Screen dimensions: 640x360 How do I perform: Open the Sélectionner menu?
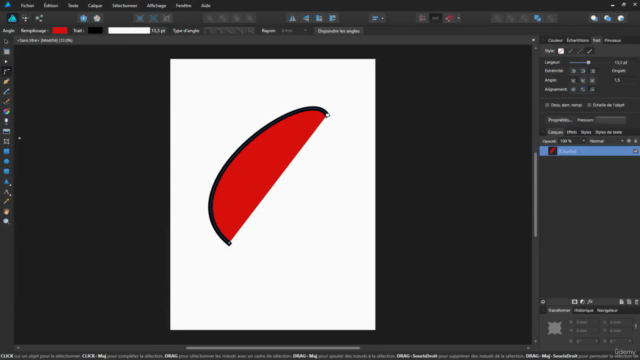click(124, 6)
